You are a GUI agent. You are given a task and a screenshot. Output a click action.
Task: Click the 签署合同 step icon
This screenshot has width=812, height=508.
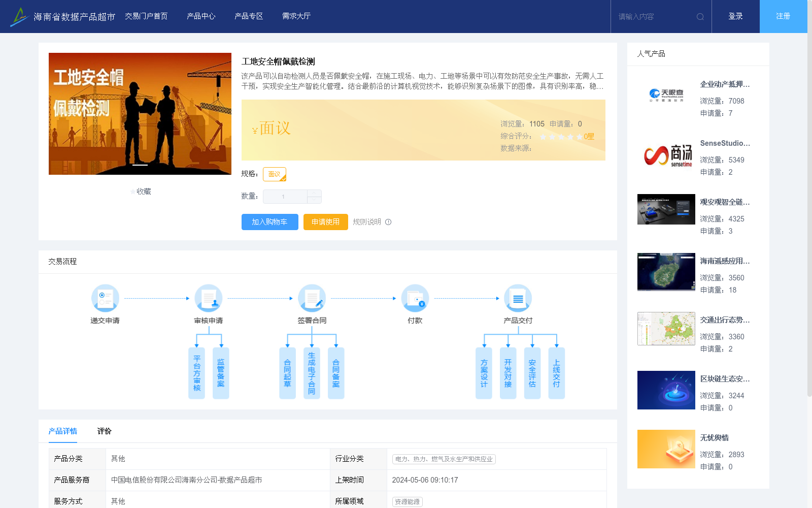pyautogui.click(x=312, y=298)
